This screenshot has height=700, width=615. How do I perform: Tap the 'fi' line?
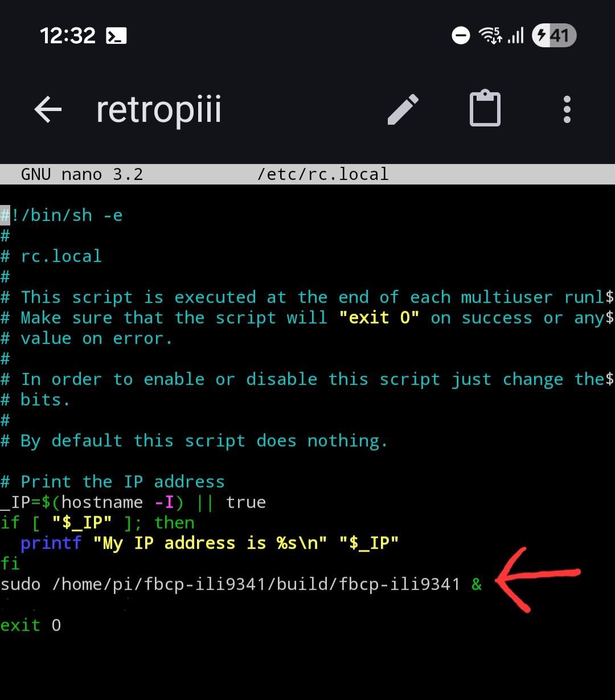[10, 564]
